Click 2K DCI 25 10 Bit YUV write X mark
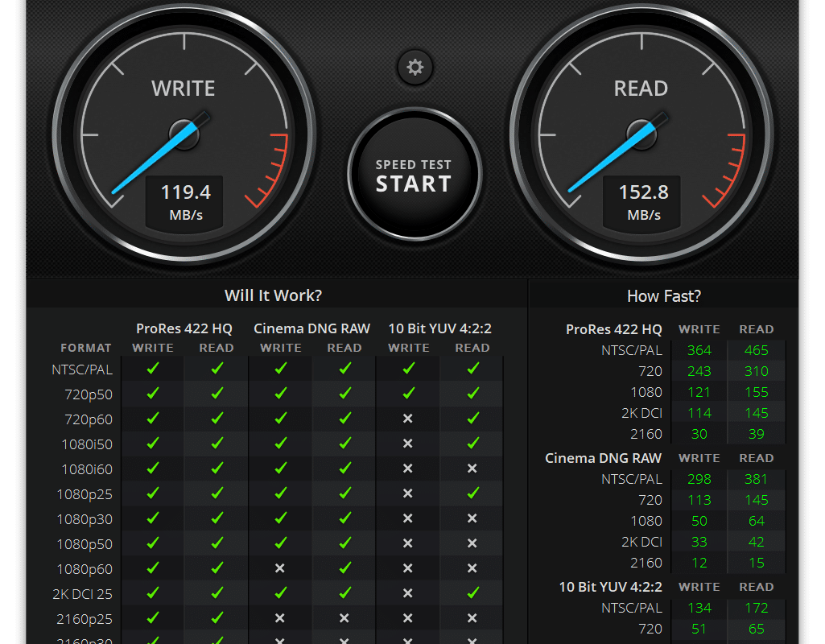This screenshot has height=644, width=825. (408, 593)
